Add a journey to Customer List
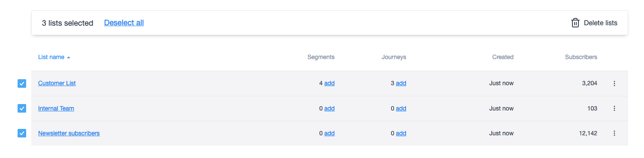The height and width of the screenshot is (158, 644). pos(401,83)
